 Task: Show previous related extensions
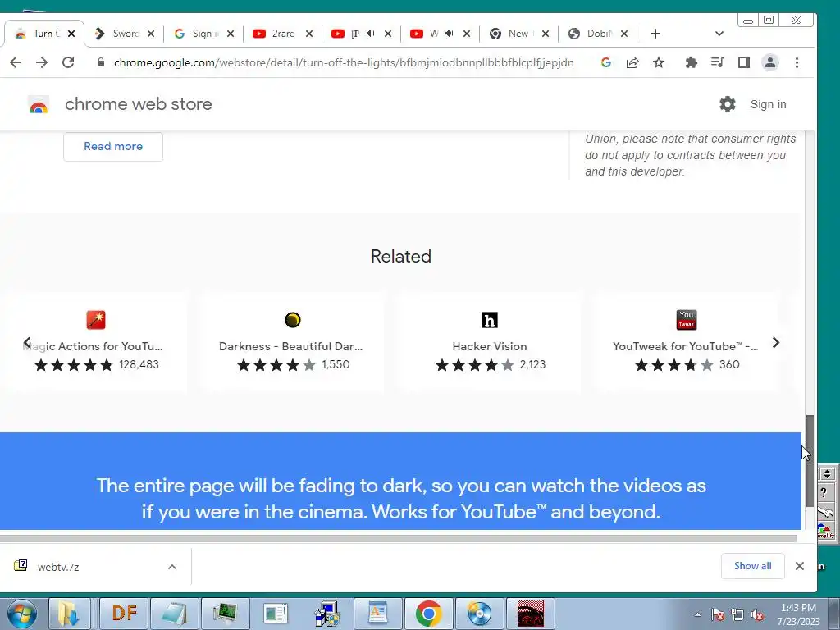27,343
